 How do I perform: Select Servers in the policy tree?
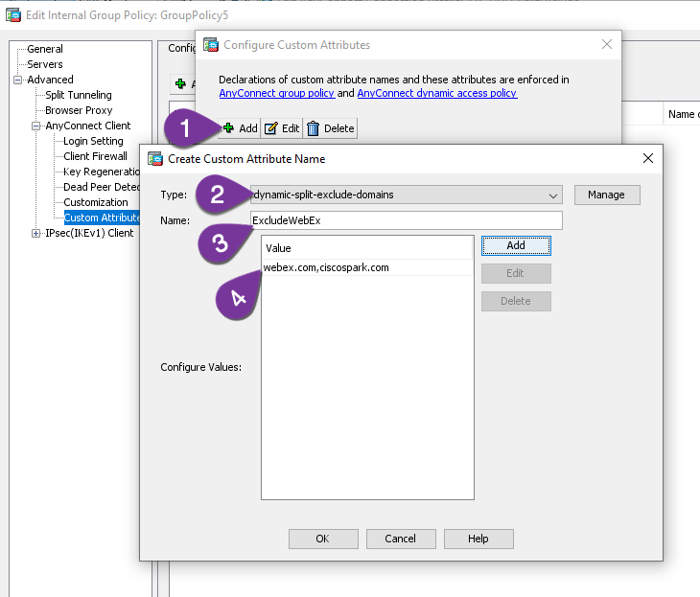45,64
